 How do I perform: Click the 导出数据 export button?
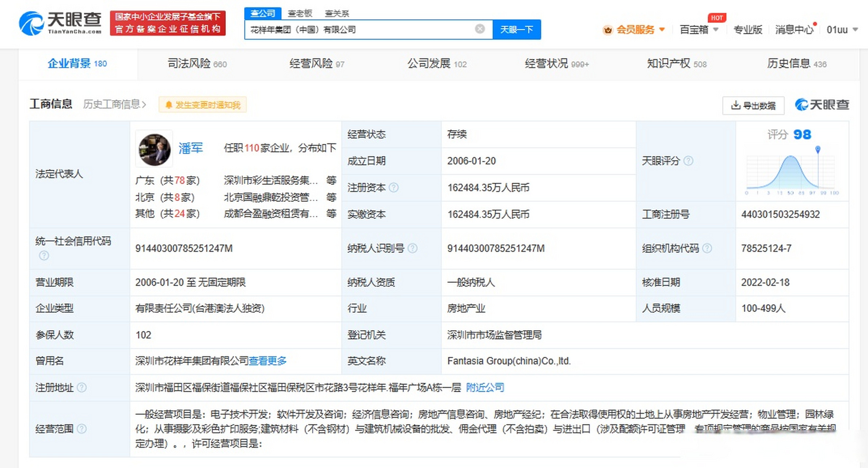(753, 106)
